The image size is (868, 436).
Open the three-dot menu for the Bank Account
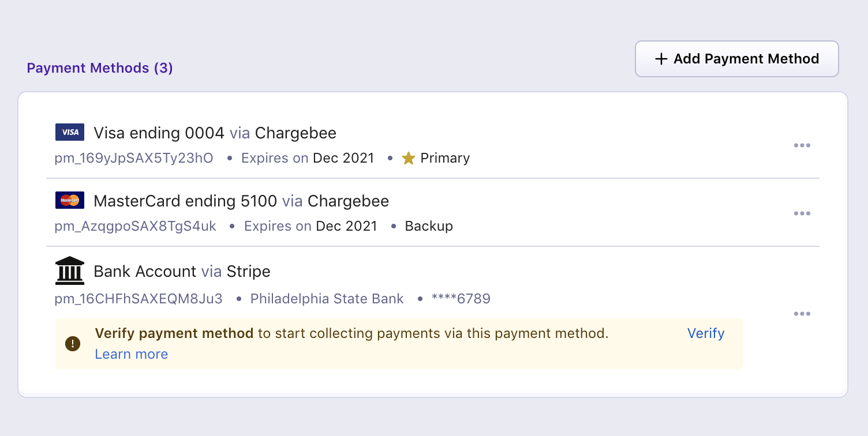802,314
